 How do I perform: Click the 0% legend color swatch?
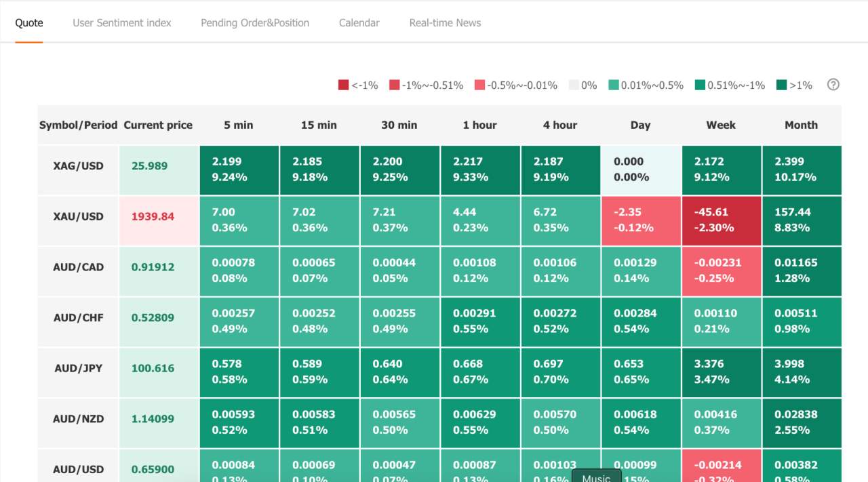point(574,85)
